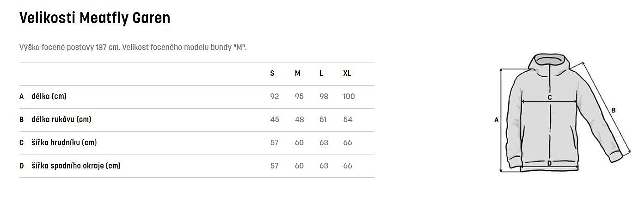Click the letter B beside the diagram sleeve
The image size is (644, 211).
tap(613, 110)
